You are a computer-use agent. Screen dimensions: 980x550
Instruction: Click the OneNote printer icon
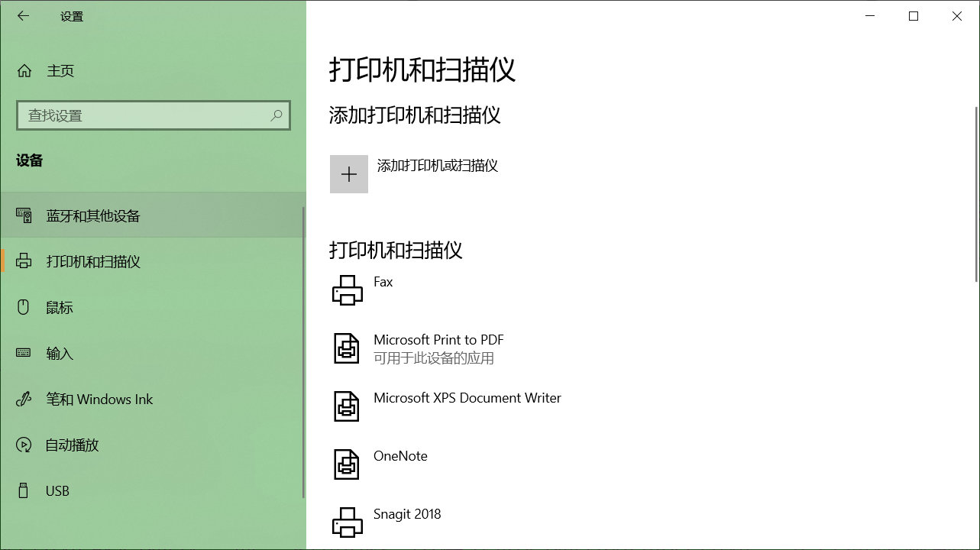pos(348,464)
